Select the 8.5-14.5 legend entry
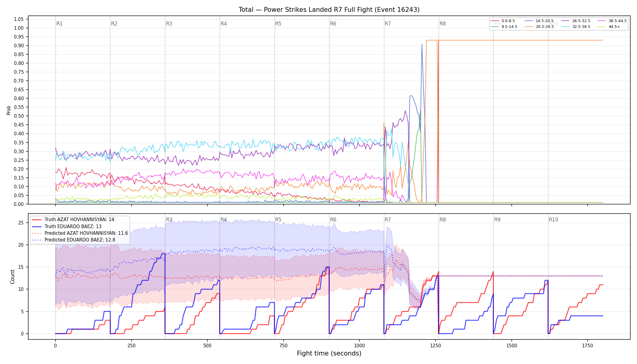Viewport: 637px width, 364px height. tap(504, 27)
